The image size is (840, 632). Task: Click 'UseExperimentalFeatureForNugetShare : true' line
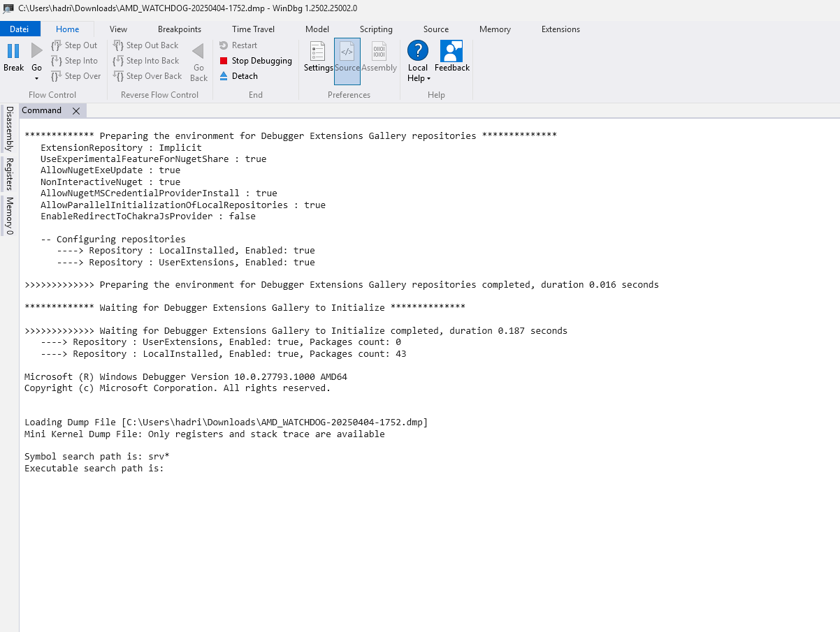click(154, 159)
